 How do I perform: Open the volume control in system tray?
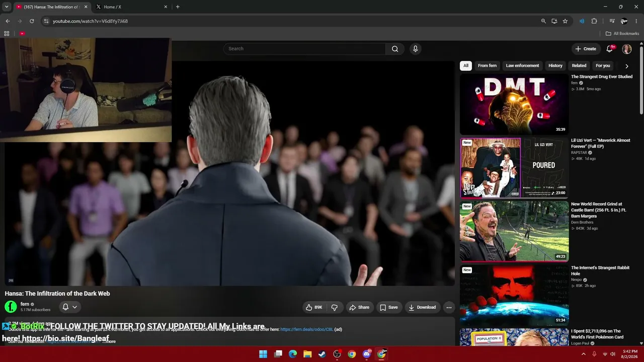612,354
